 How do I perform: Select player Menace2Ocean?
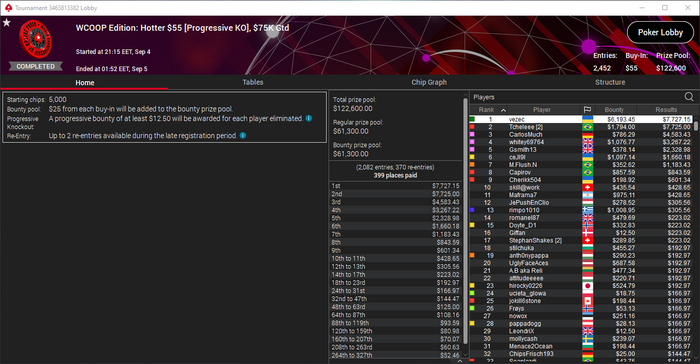point(530,346)
